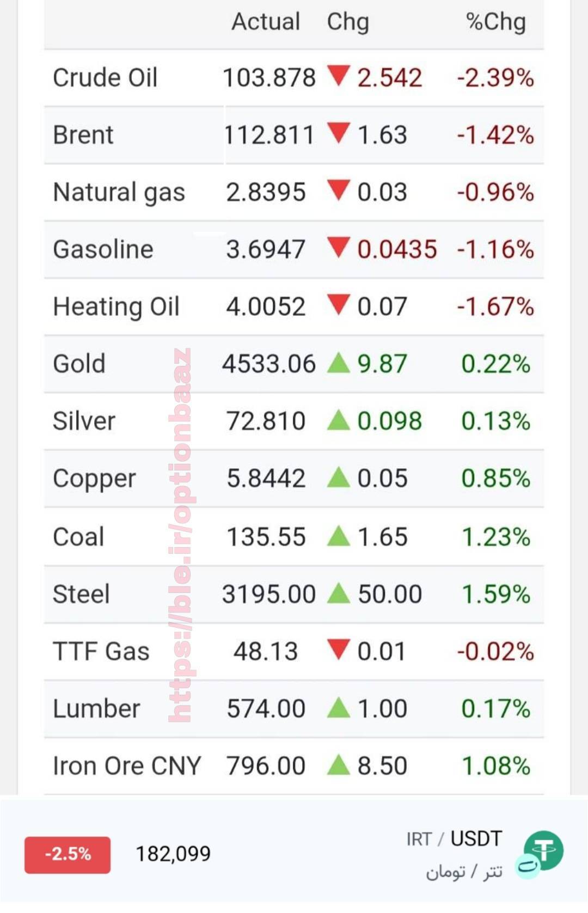This screenshot has width=588, height=913.
Task: Open the Crude Oil commodity row
Action: coord(294,77)
